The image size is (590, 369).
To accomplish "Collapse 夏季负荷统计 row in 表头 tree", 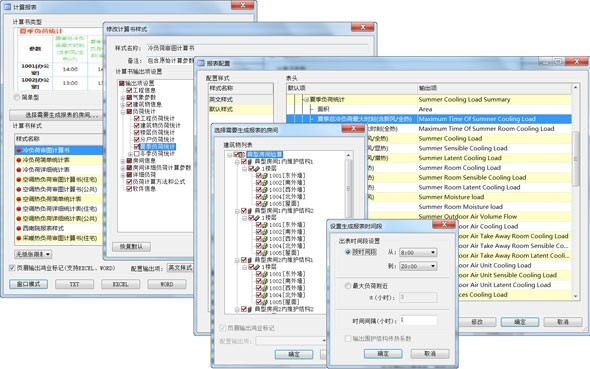I will tap(306, 100).
